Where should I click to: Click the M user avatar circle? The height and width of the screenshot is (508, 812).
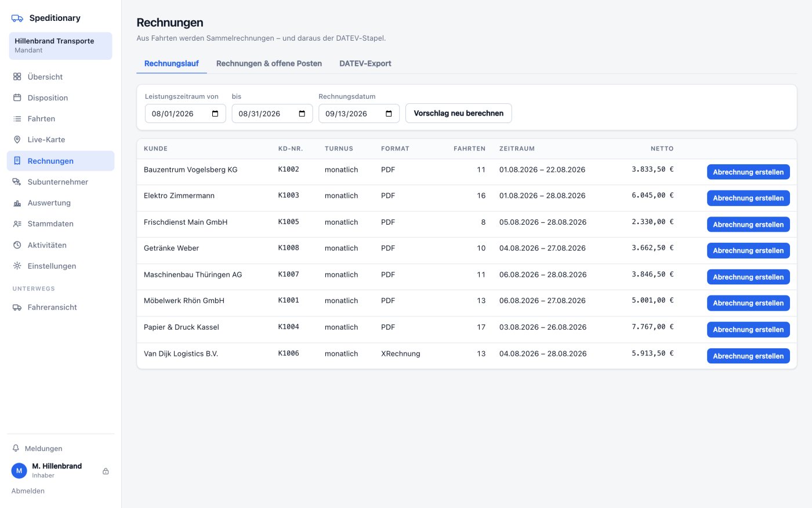coord(19,471)
